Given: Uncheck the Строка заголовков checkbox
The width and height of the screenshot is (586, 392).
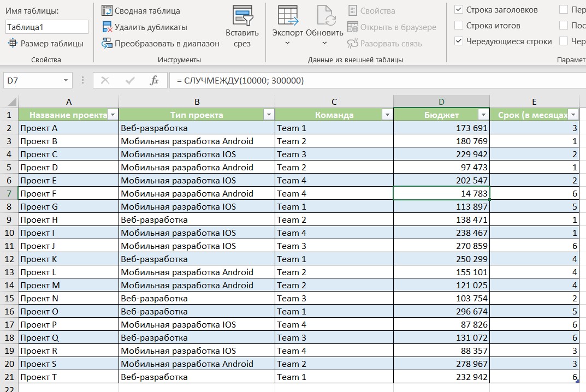Looking at the screenshot, I should [x=458, y=10].
